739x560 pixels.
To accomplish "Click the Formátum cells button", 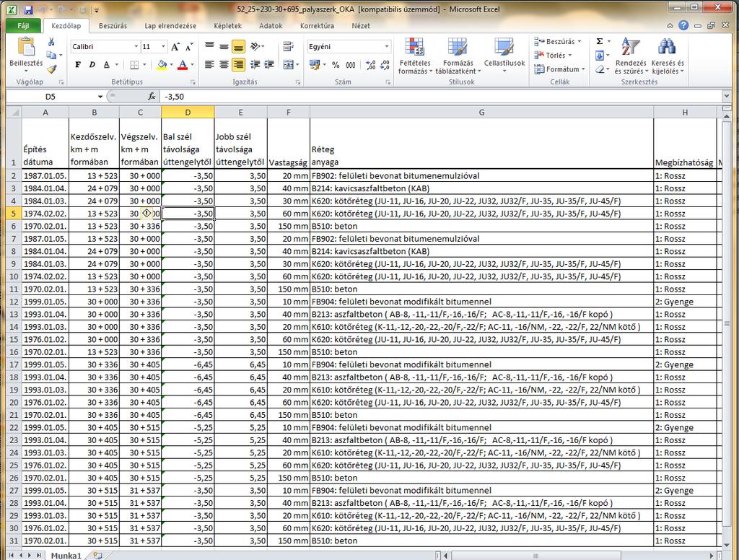I will [560, 69].
